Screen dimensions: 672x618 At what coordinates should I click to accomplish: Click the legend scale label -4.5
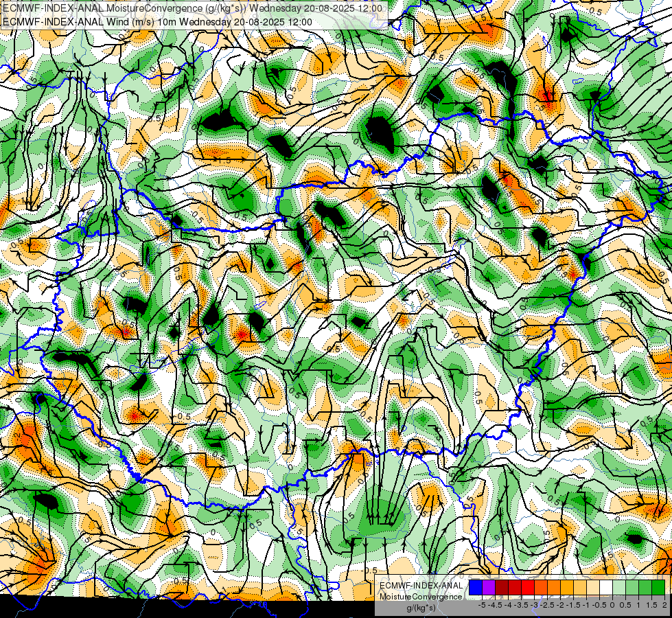(x=495, y=605)
